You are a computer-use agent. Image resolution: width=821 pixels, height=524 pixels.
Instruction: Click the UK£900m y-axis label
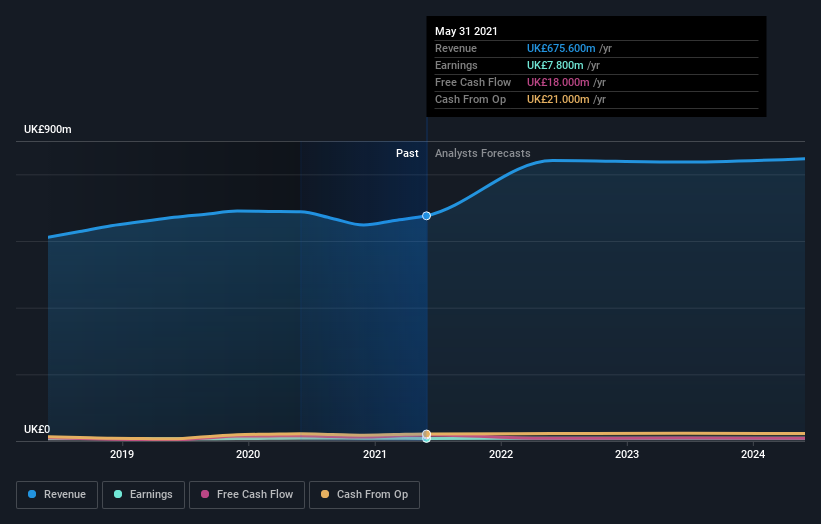point(48,129)
